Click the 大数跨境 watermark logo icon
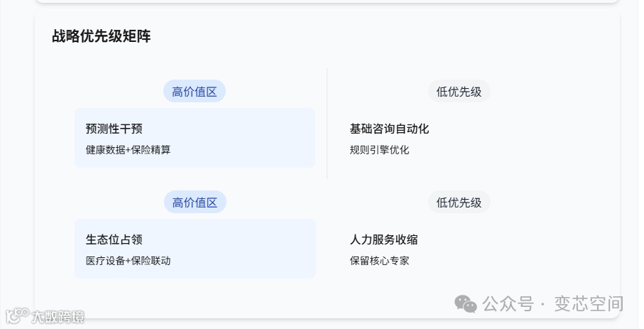 (x=17, y=316)
